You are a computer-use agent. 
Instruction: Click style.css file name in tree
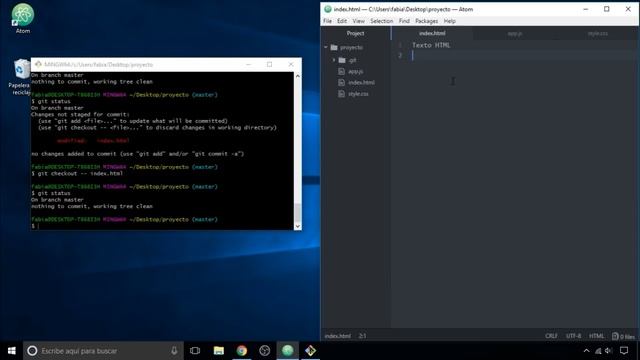point(358,94)
